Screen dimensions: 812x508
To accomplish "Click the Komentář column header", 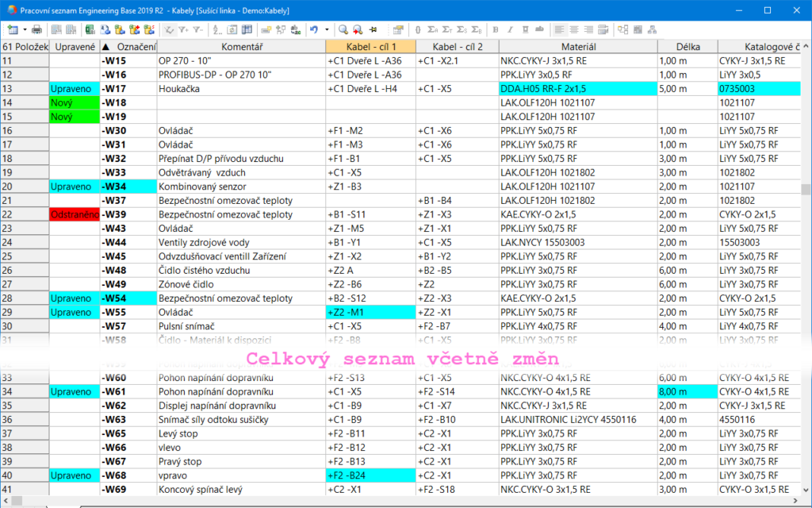I will click(241, 48).
